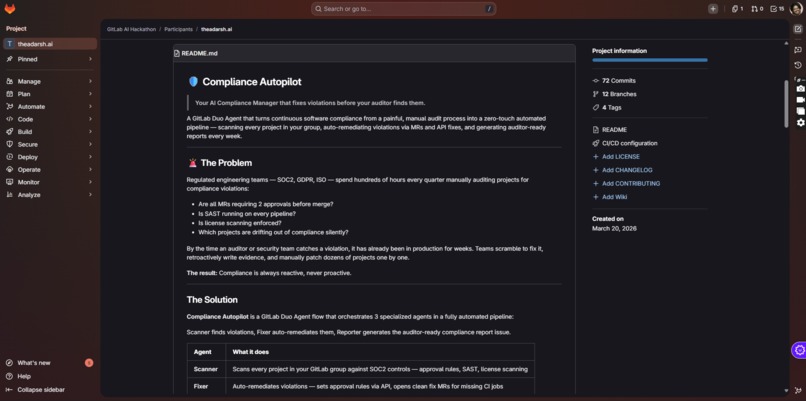The image size is (806, 401).
Task: Click the purple floating gear button
Action: (x=799, y=351)
